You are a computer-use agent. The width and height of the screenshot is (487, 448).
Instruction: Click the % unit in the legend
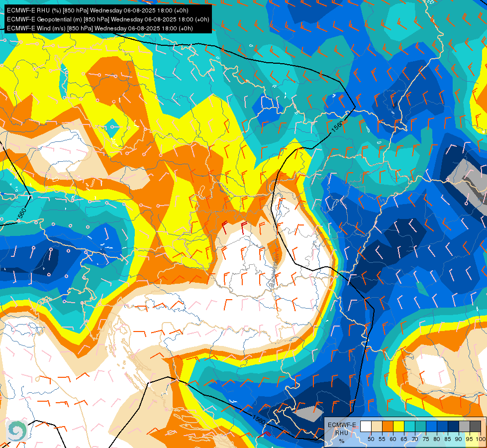(x=342, y=441)
